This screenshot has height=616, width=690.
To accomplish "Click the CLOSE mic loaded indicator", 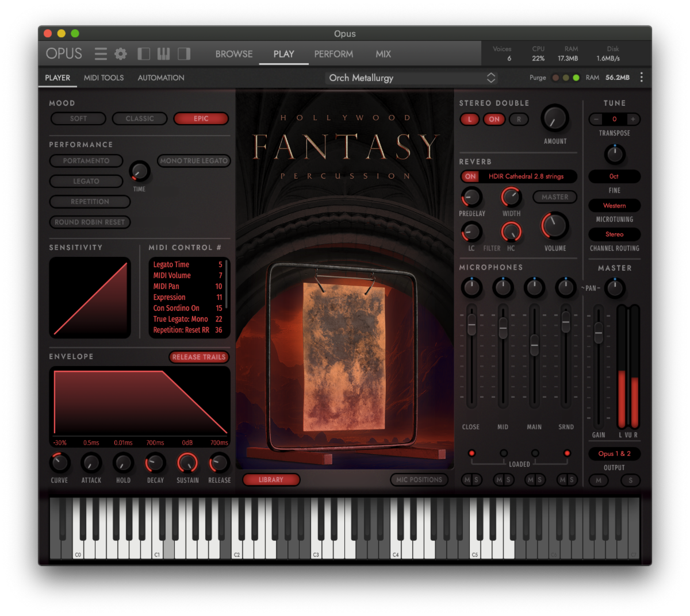I will [471, 453].
